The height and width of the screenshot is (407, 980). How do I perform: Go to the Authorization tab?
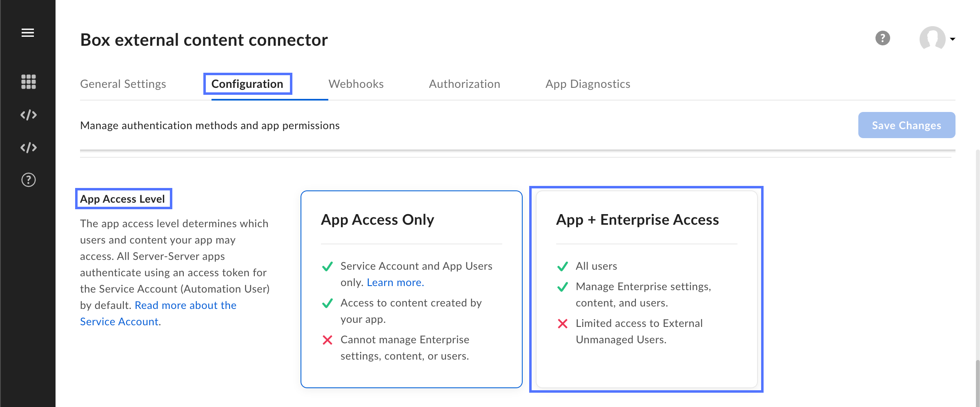click(464, 84)
